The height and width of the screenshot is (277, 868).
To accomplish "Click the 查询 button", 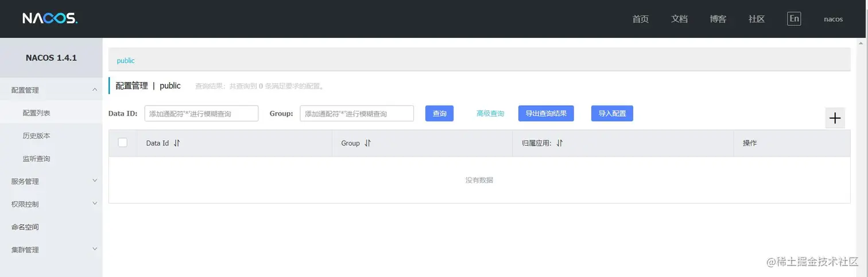I will coord(439,113).
